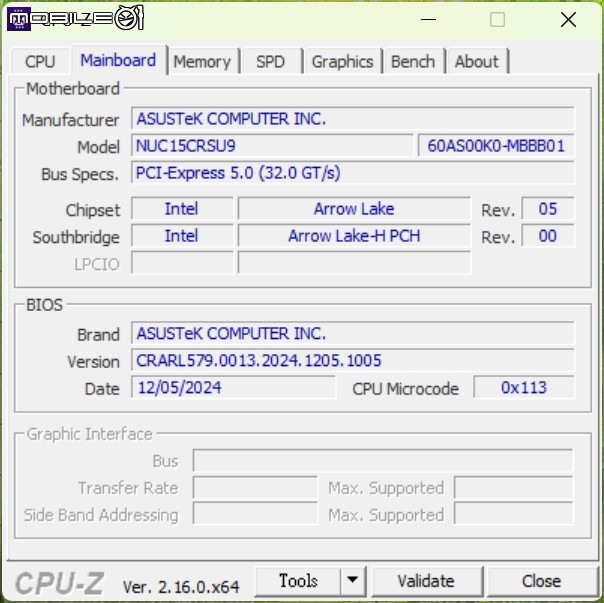Select BIOS version CRARL579.0013.2024.1205.1005
Image resolution: width=604 pixels, height=603 pixels.
coord(352,360)
